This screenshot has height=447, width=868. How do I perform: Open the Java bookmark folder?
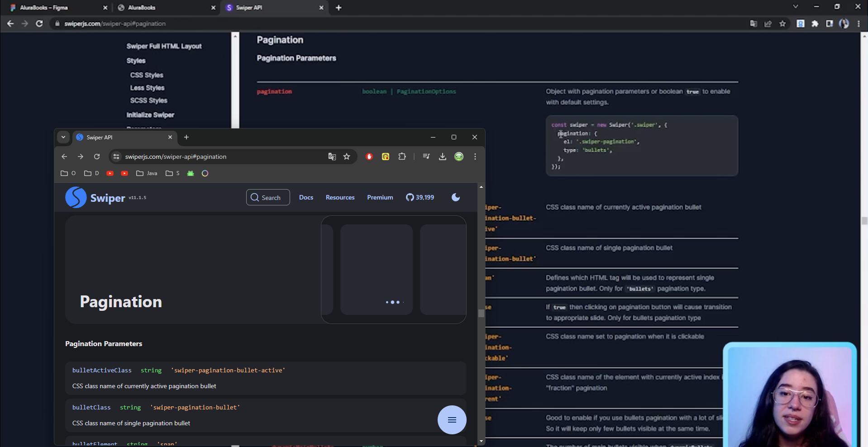(147, 173)
